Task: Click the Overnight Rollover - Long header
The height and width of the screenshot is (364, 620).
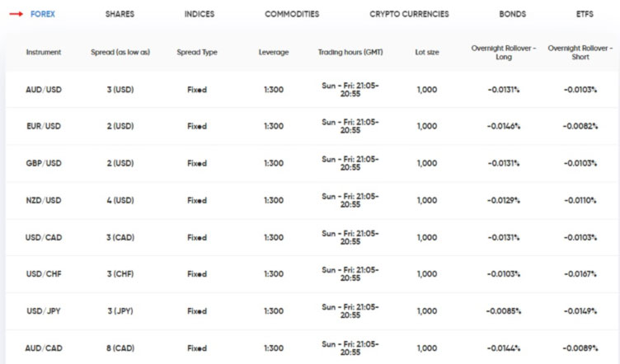Action: tap(503, 52)
